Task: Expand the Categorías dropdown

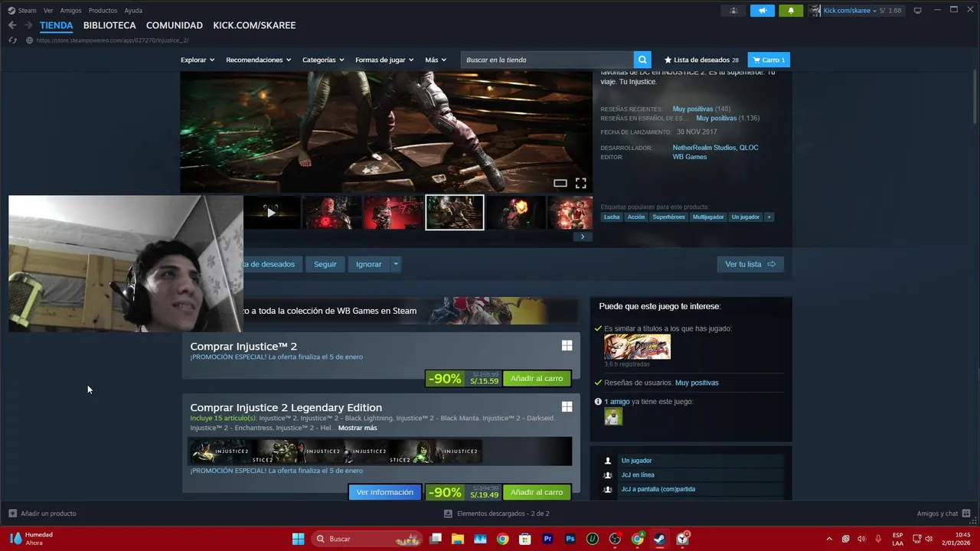Action: [x=323, y=60]
